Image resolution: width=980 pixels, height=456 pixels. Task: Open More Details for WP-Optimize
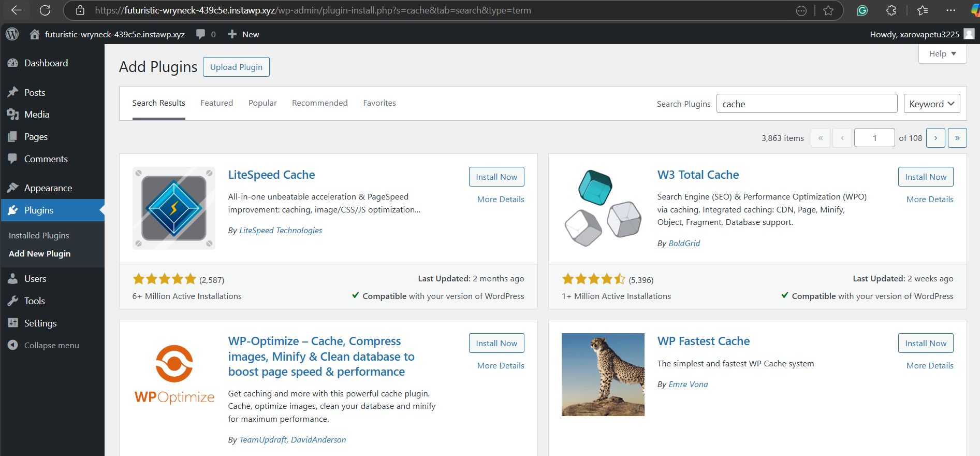(501, 366)
